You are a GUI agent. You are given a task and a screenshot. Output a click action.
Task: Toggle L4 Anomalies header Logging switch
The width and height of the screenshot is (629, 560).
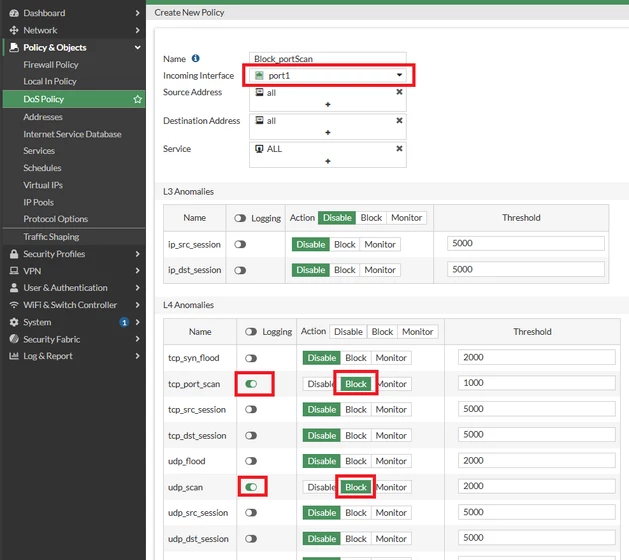(251, 332)
